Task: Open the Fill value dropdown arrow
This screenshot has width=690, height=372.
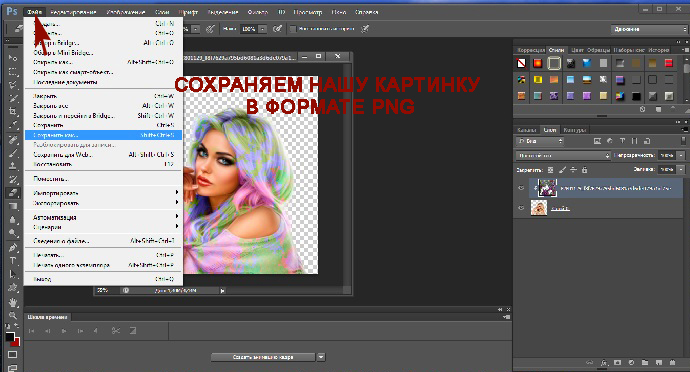Action: pyautogui.click(x=681, y=169)
